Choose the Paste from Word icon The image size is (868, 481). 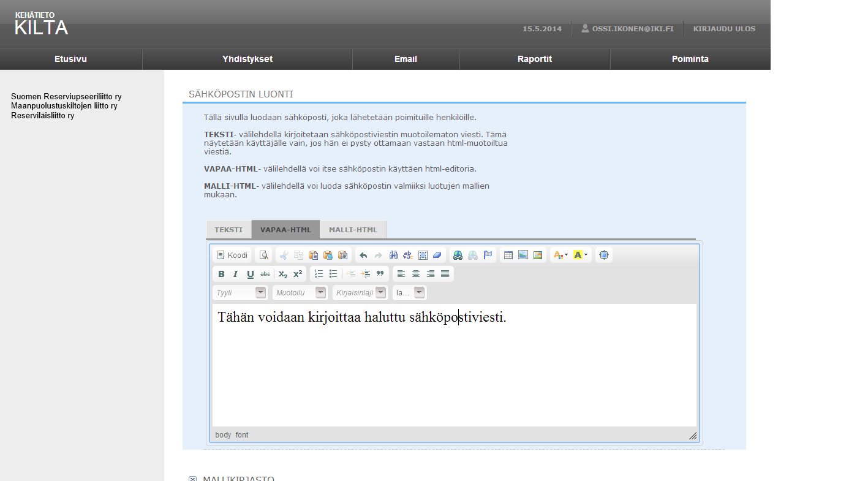coord(342,256)
